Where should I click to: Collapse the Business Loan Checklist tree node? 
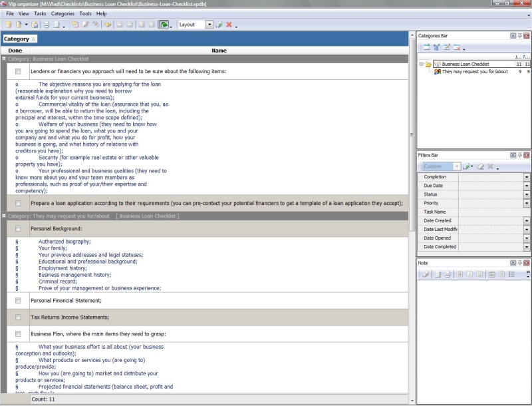422,64
